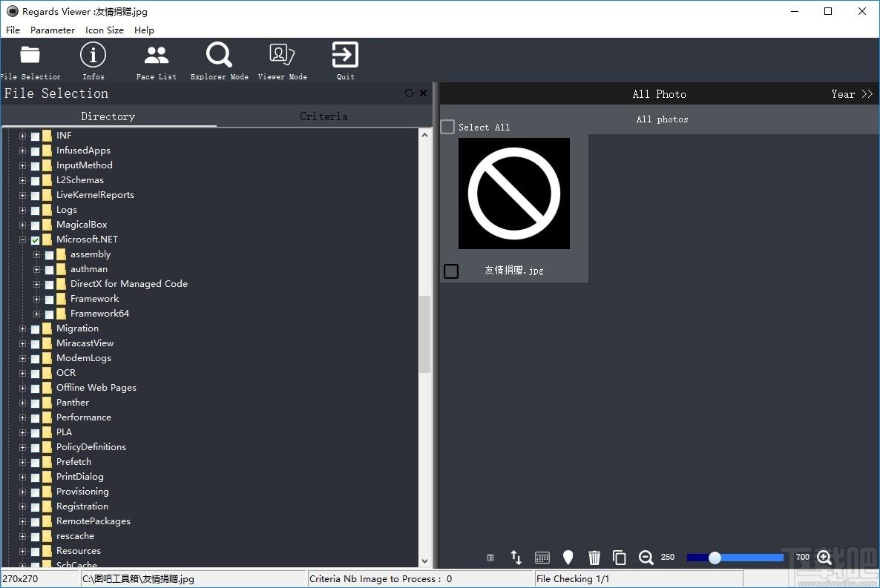This screenshot has height=588, width=880.
Task: Click the Infos toolbar icon
Action: click(93, 55)
